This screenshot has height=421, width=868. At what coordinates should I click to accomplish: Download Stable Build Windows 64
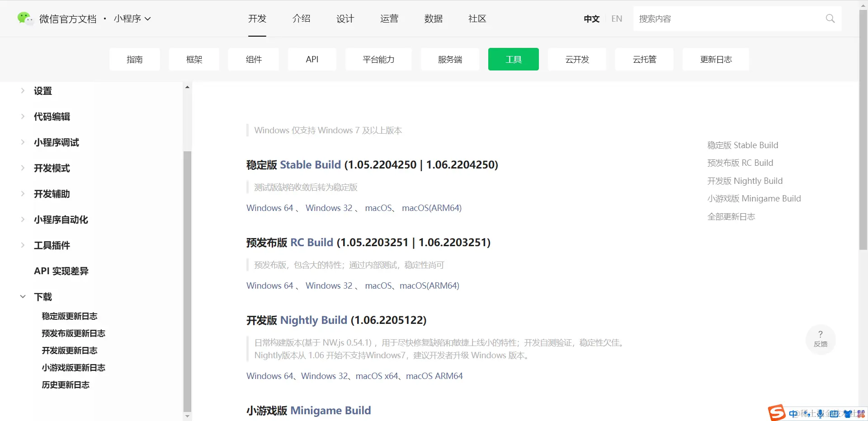270,208
